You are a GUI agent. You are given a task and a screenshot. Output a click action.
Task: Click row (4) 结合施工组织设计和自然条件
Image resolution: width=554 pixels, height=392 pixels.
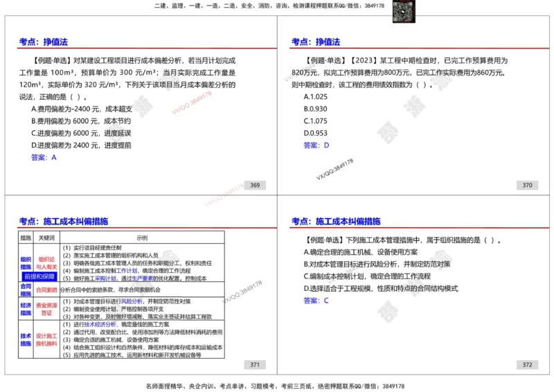[143, 348]
